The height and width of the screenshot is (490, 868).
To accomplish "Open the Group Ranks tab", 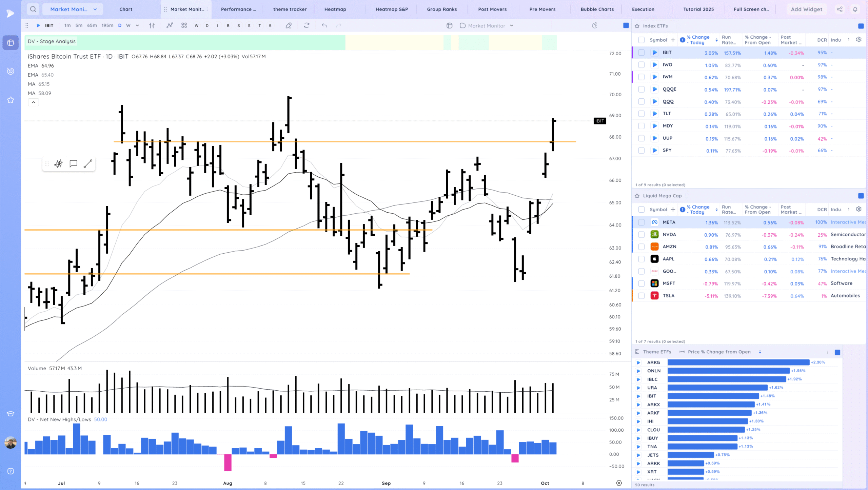I will click(442, 9).
